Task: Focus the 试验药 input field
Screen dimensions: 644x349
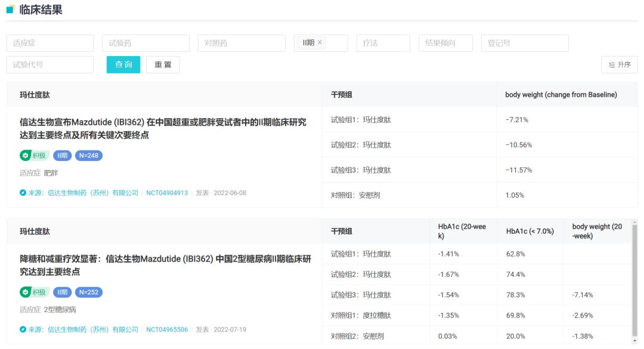Action: [145, 43]
